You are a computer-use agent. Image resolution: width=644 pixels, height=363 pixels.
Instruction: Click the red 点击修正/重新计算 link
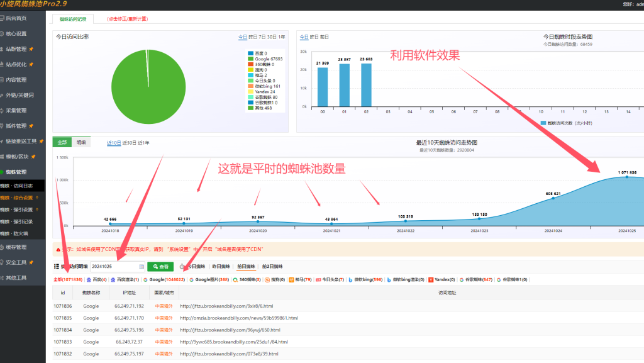[x=127, y=19]
